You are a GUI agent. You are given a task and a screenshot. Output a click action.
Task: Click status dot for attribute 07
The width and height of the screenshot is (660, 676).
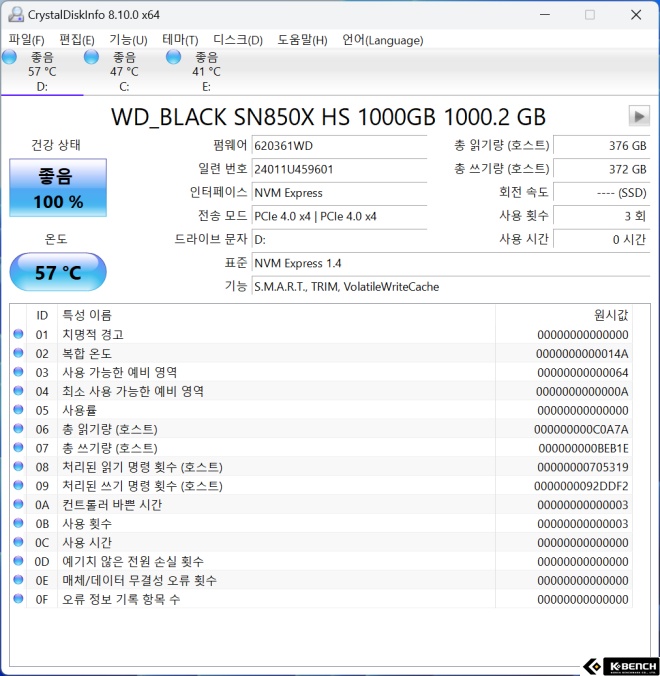[18, 448]
